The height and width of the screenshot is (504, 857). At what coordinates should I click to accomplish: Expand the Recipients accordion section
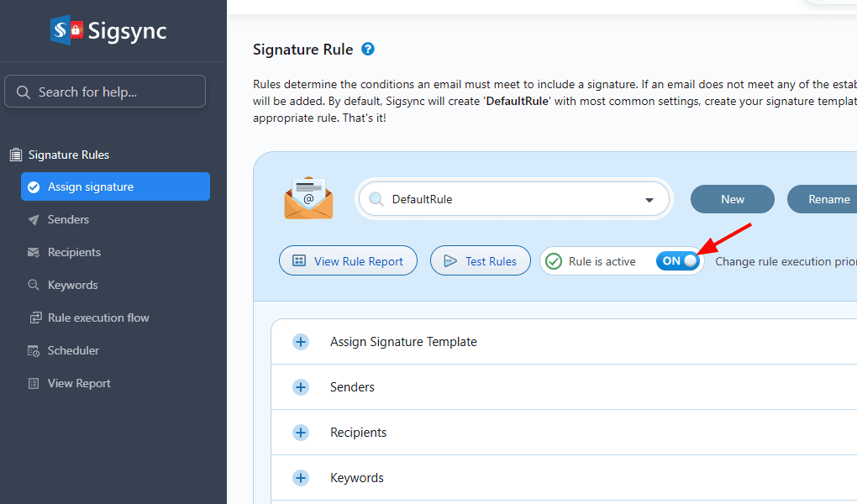point(301,433)
